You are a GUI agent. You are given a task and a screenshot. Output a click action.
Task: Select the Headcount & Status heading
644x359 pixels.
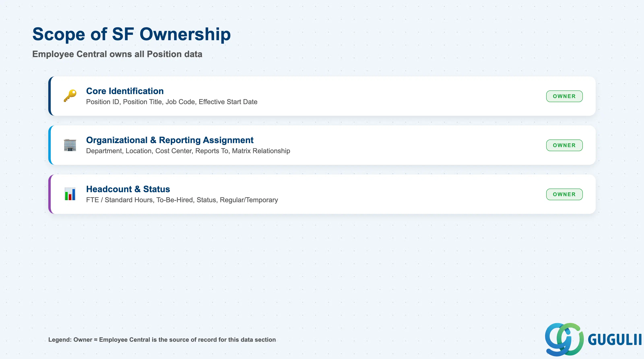[x=128, y=189]
